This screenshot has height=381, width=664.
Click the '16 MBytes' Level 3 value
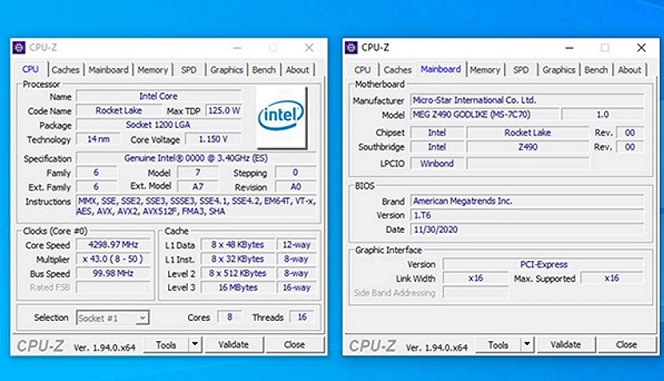tap(238, 287)
